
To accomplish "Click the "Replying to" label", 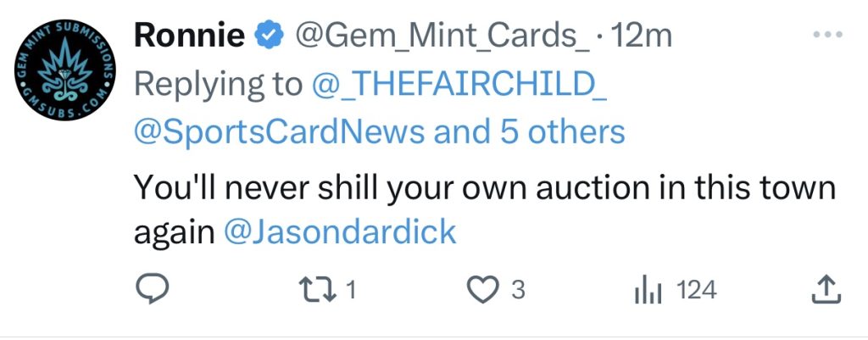I will pyautogui.click(x=216, y=84).
